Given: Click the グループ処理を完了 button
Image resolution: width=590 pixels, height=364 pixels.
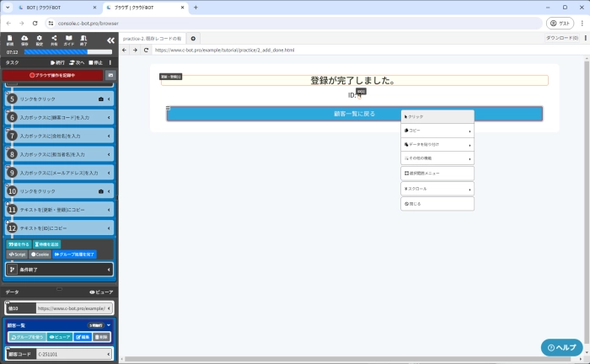Looking at the screenshot, I should click(74, 254).
